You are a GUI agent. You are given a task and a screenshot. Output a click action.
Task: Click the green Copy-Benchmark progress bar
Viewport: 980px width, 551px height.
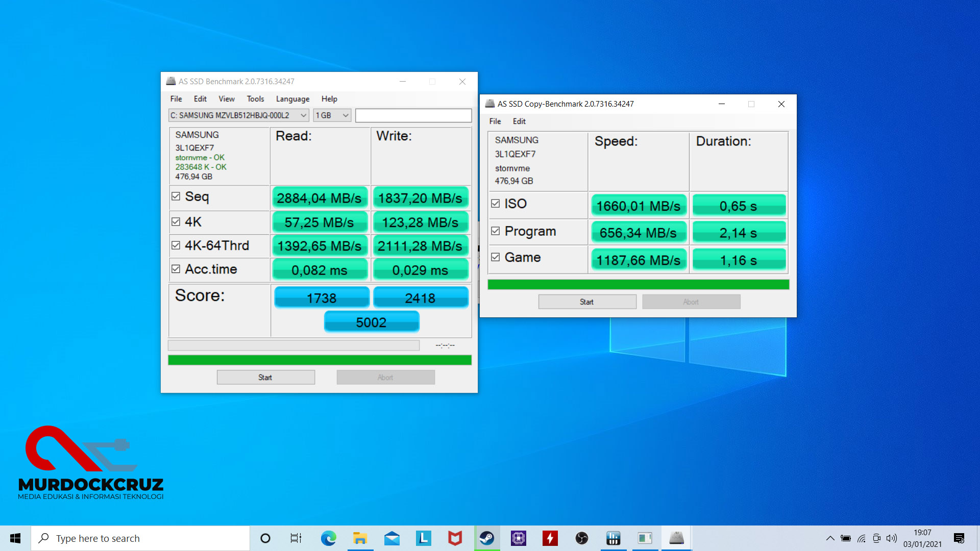pos(638,284)
